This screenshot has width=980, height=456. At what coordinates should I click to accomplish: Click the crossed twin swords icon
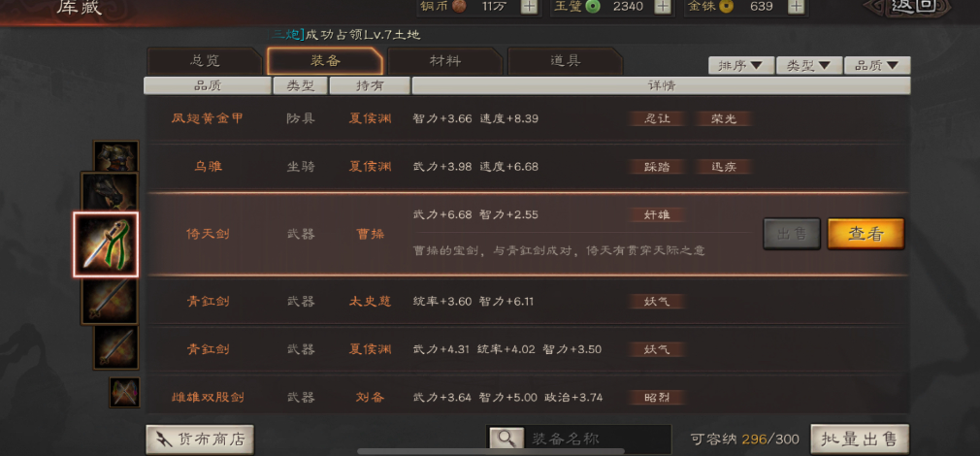pos(124,392)
